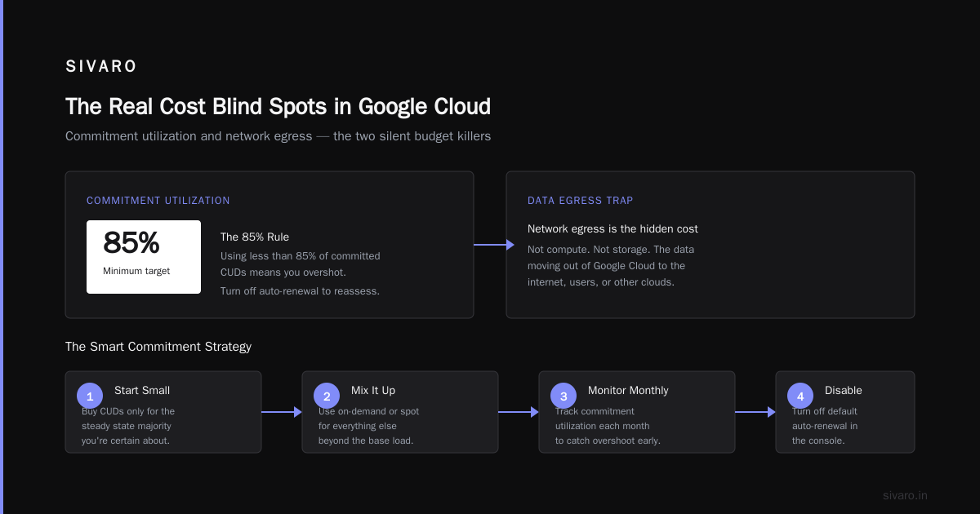The image size is (980, 514).
Task: Select the headline 'The Real Cost Blind Spots in Google Cloud'
Action: (x=278, y=107)
